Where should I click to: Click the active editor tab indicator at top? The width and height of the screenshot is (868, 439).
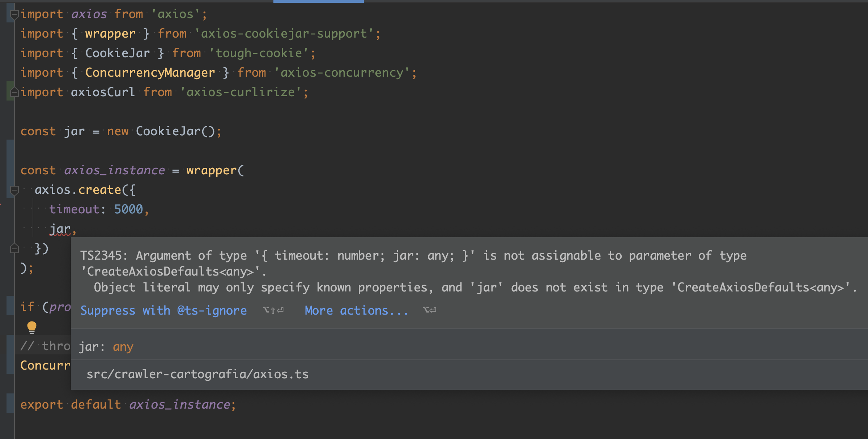318,1
